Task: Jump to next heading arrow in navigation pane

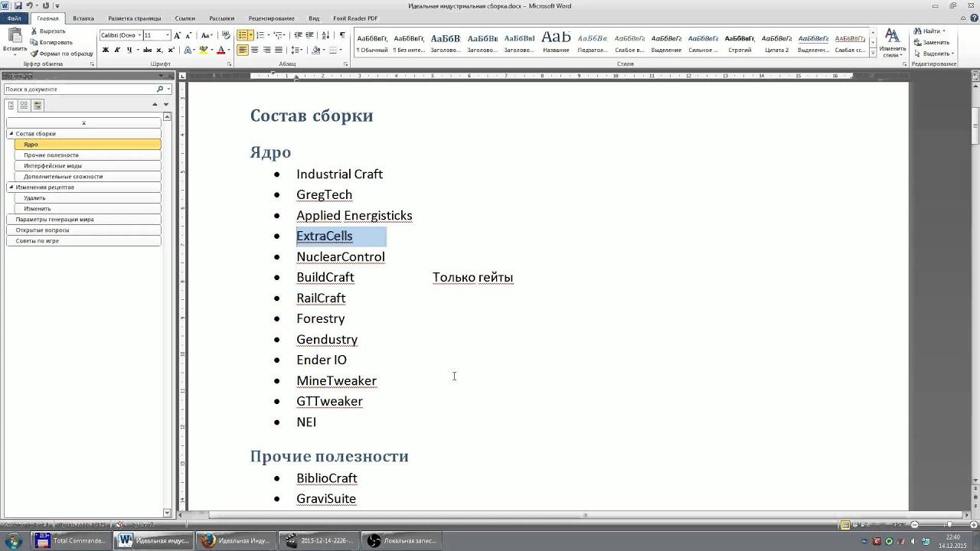Action: click(165, 105)
